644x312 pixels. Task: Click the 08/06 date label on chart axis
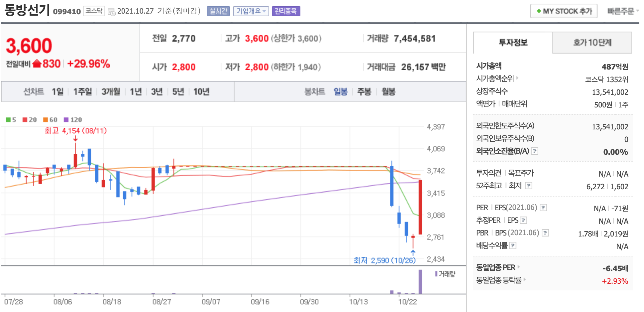tap(62, 302)
